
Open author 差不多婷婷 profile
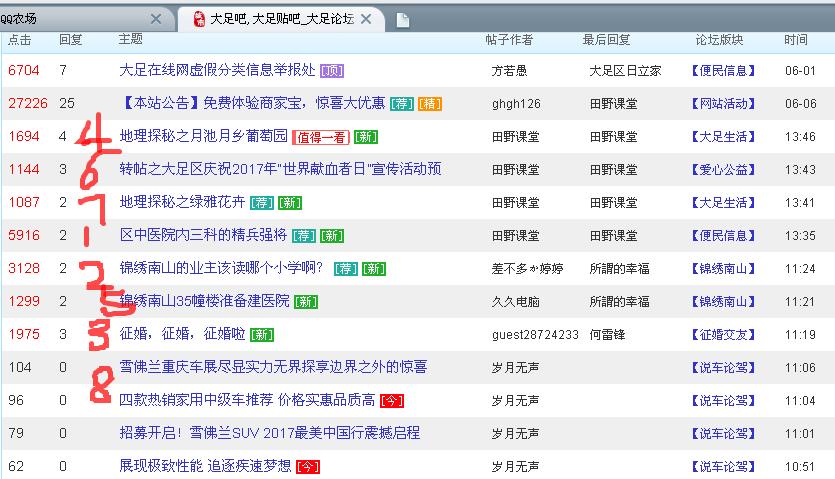pyautogui.click(x=527, y=269)
